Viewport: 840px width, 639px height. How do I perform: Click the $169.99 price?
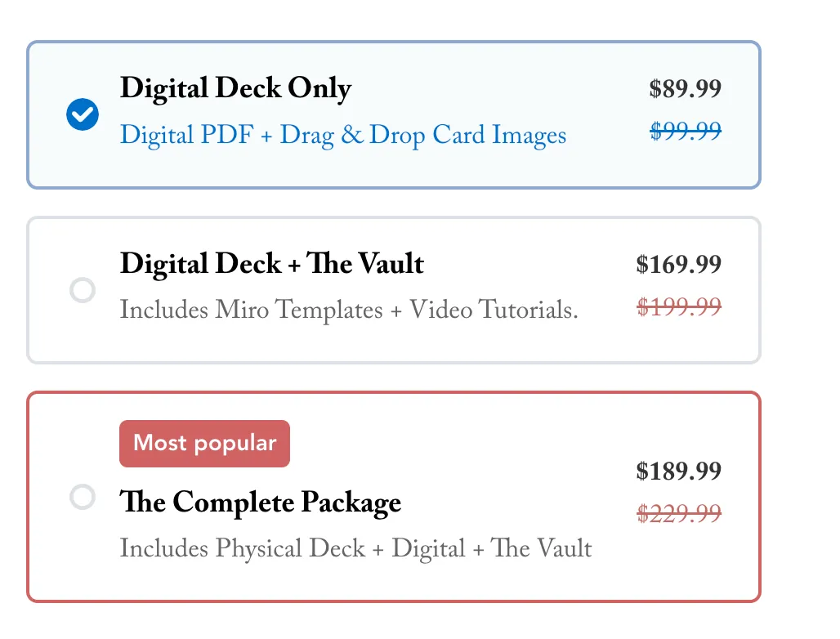click(x=679, y=265)
